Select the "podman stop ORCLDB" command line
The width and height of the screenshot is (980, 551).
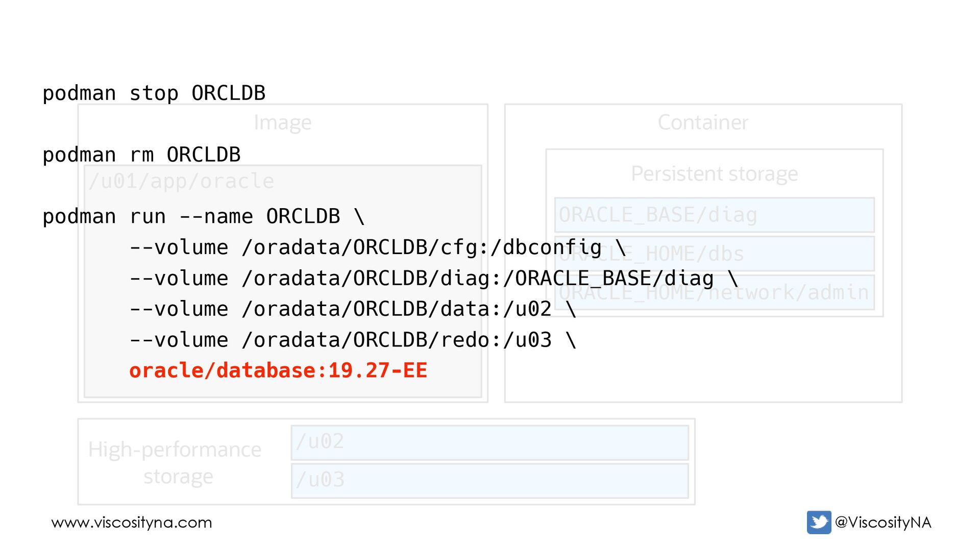pos(154,93)
